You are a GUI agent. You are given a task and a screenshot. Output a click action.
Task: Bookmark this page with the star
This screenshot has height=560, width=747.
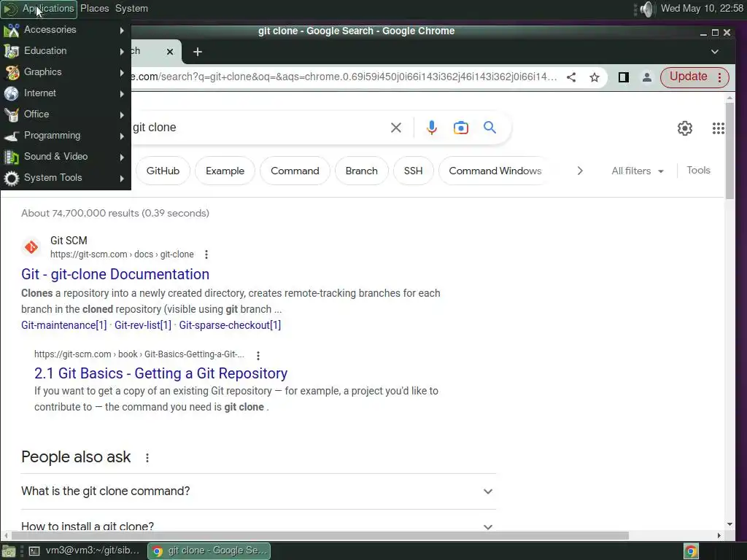[x=594, y=77]
